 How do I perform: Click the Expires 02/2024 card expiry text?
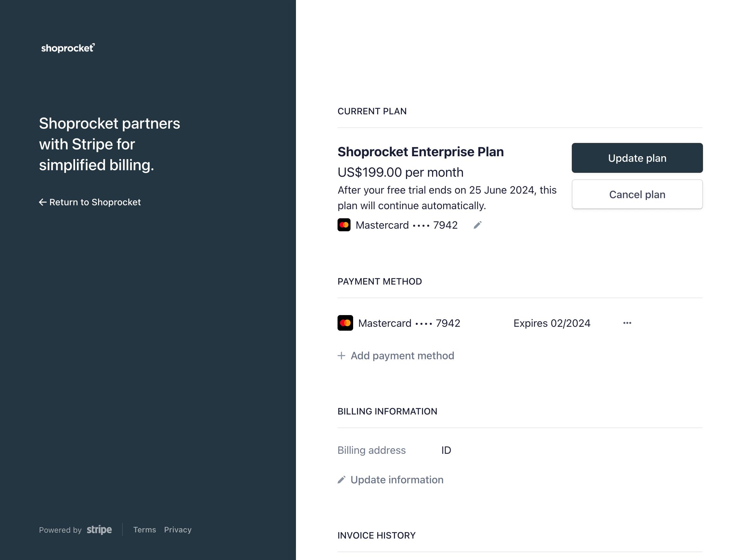[x=552, y=323]
